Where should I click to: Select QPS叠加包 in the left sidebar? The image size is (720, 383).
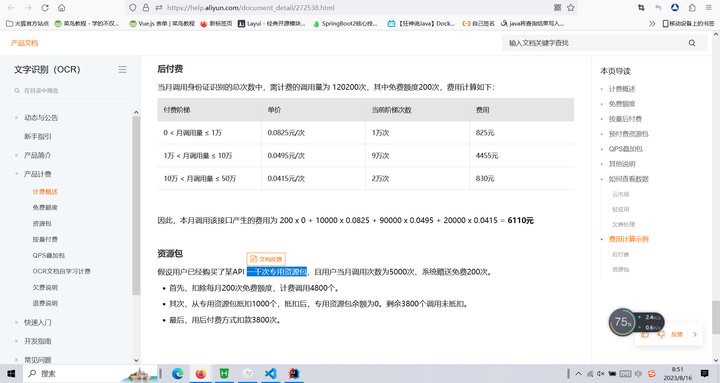click(x=49, y=255)
